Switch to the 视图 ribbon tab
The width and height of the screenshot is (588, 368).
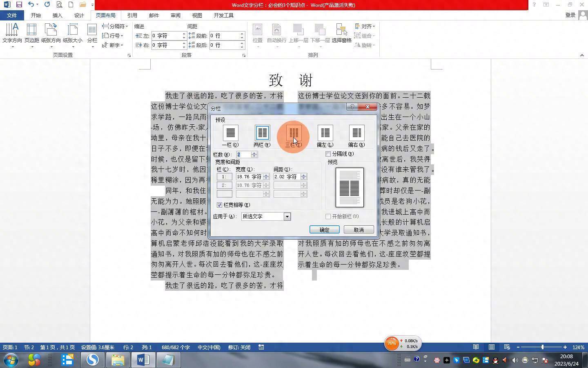[197, 15]
